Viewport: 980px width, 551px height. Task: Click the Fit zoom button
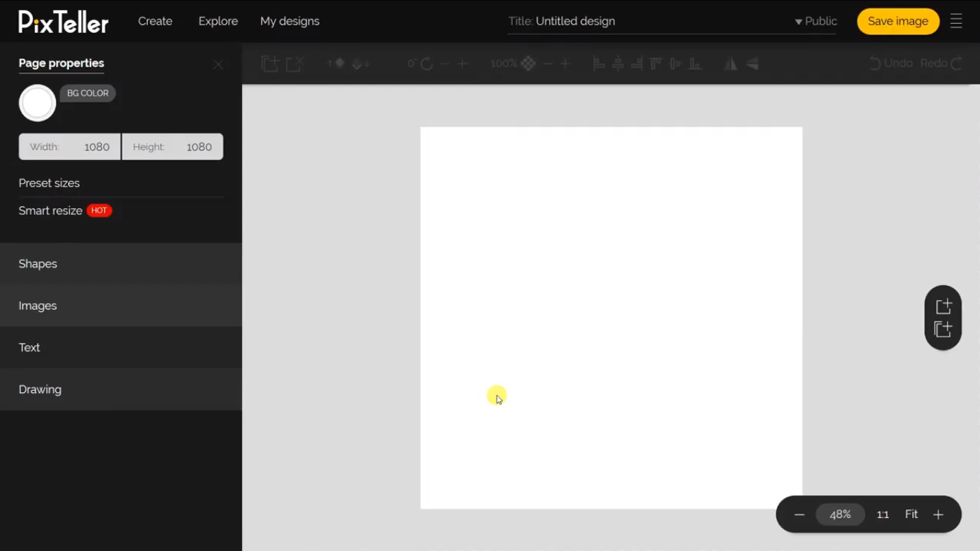point(911,514)
